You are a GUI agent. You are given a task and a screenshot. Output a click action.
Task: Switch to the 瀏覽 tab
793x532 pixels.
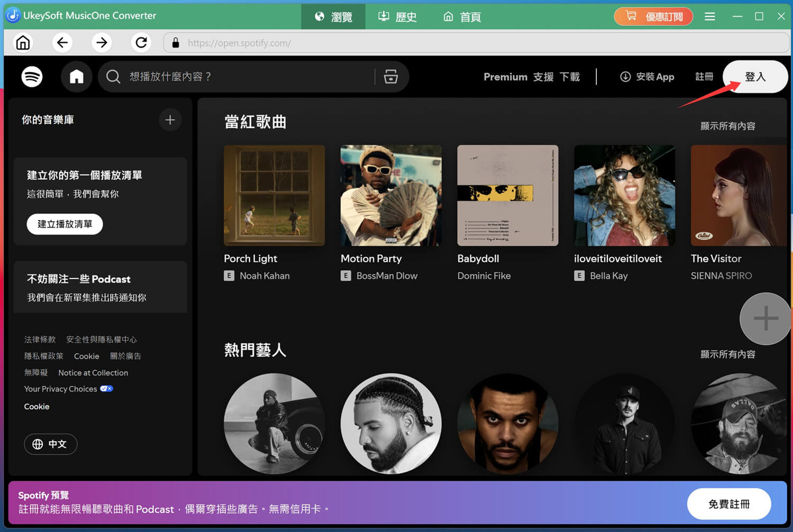pyautogui.click(x=333, y=16)
